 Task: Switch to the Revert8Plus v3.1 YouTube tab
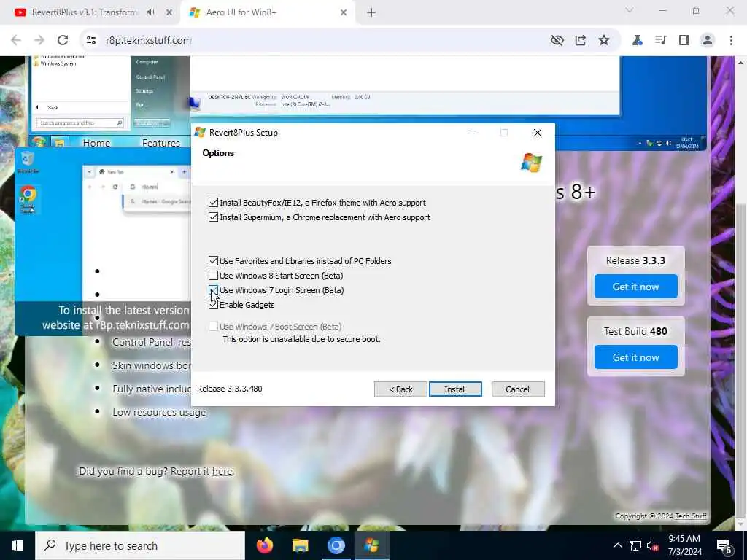pos(85,12)
